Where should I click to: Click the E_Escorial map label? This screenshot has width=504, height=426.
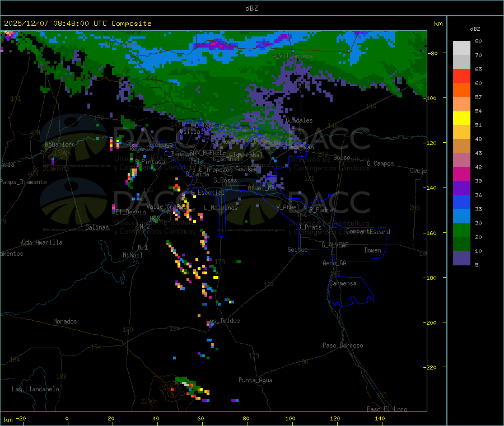tap(208, 193)
